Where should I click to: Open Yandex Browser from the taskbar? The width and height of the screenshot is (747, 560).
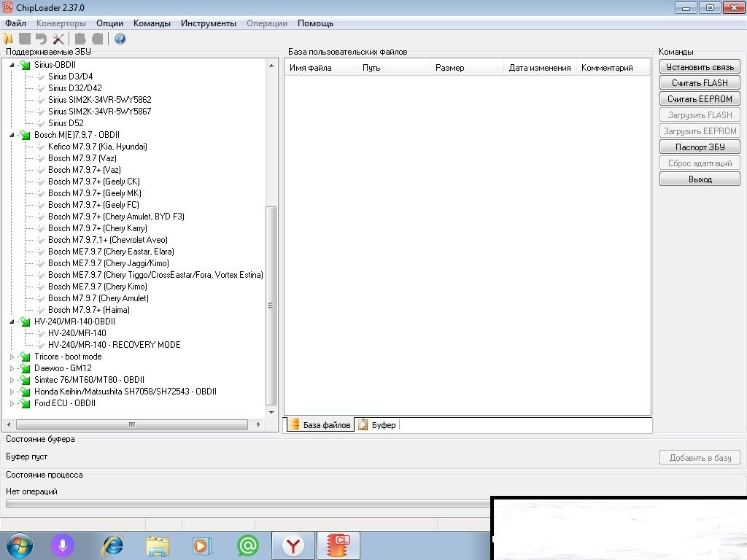[293, 545]
